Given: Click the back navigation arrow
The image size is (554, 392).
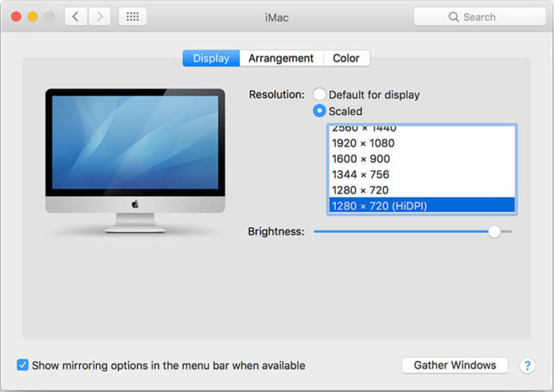Looking at the screenshot, I should (x=76, y=17).
